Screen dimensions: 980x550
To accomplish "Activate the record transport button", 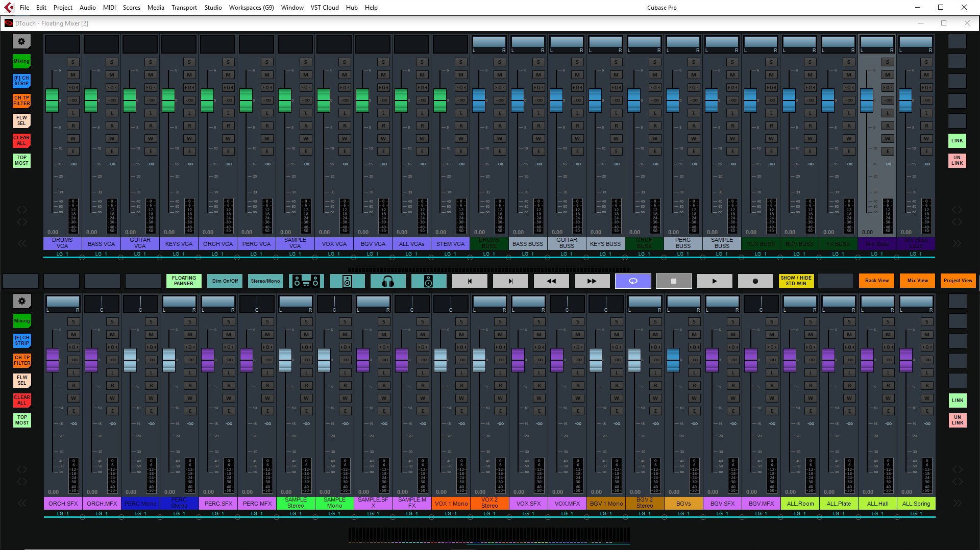I will (755, 281).
